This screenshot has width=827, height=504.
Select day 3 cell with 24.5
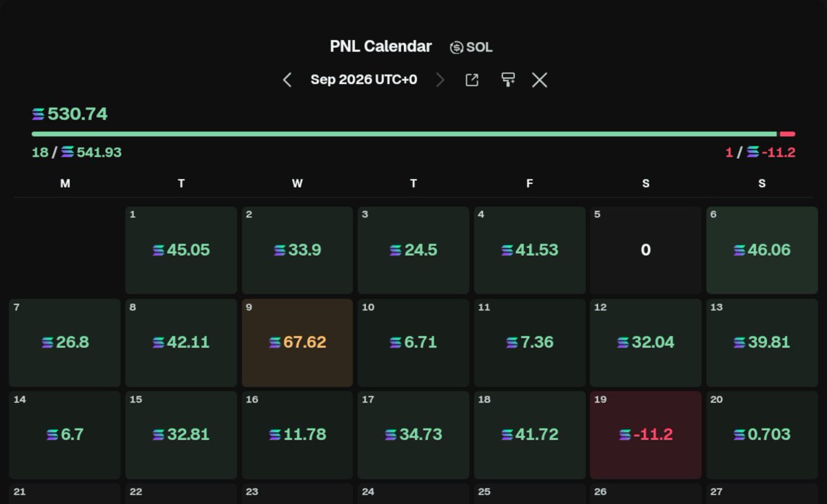click(x=413, y=250)
